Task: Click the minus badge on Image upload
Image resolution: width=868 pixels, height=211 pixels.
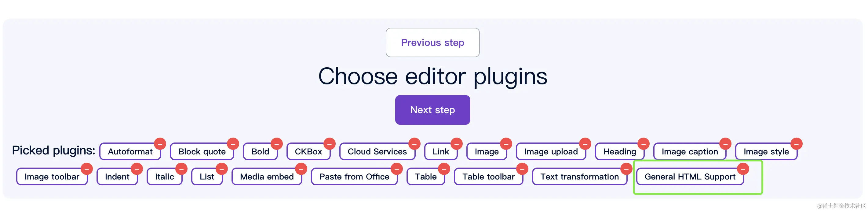Action: coord(585,144)
